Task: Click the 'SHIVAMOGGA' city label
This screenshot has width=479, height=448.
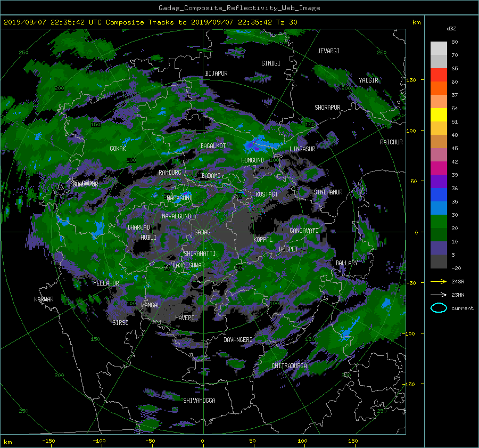Action: point(199,401)
